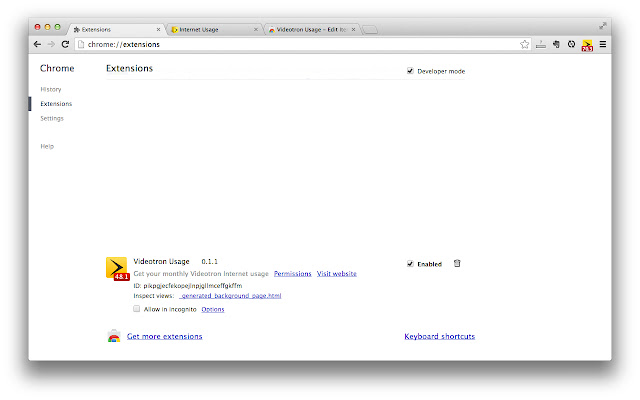Remove Videotron Usage using the trash icon

click(x=457, y=263)
